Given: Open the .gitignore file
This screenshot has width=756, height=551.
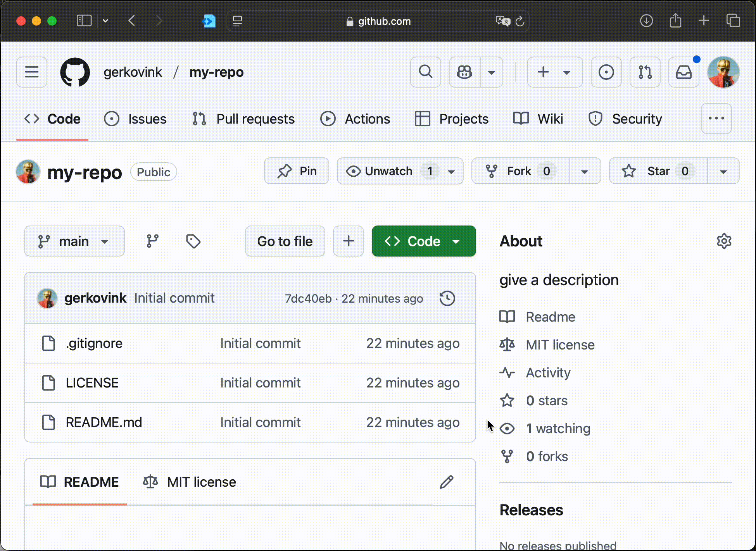Looking at the screenshot, I should tap(94, 343).
